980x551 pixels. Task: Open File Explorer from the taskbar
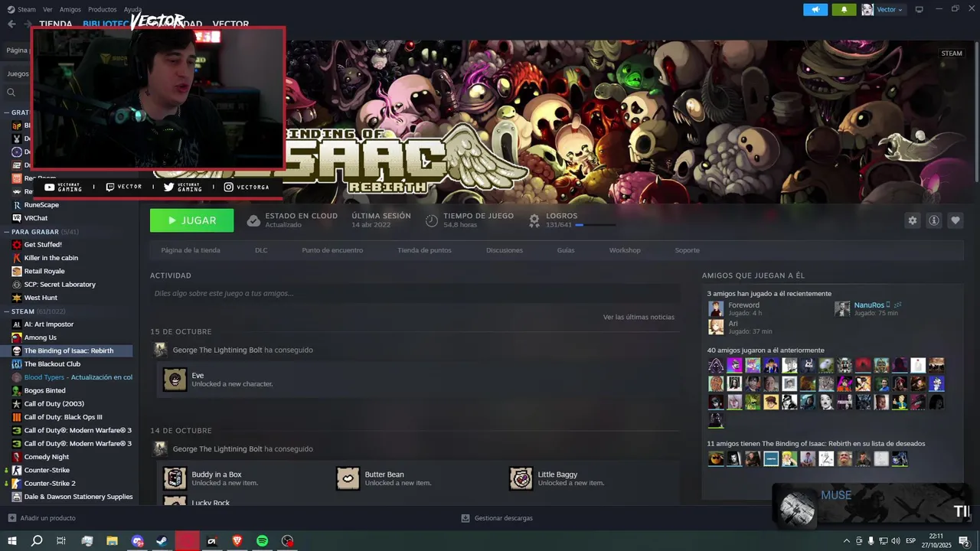click(112, 541)
